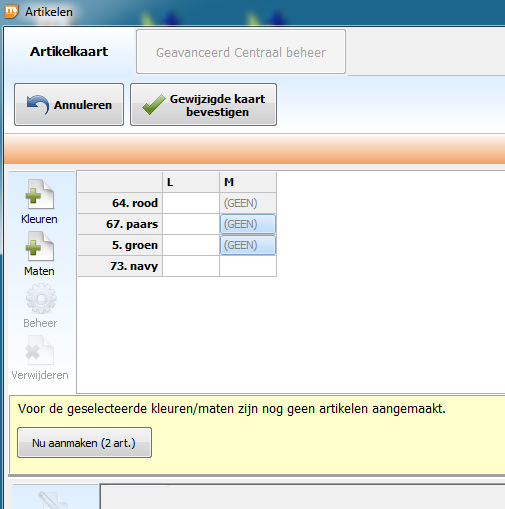
Task: Click the empty L cell for 64. rood
Action: pyautogui.click(x=191, y=203)
